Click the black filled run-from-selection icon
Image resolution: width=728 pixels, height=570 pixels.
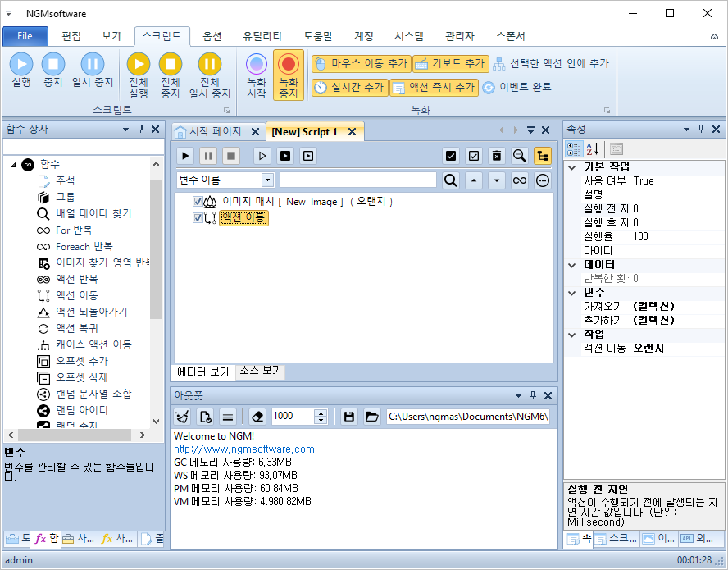click(x=285, y=156)
